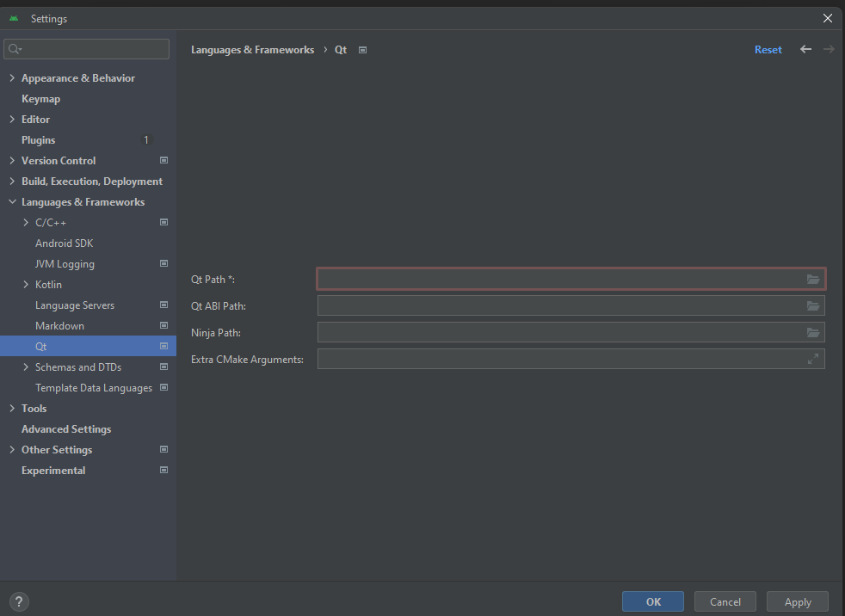Select Kotlin settings item

click(x=48, y=285)
